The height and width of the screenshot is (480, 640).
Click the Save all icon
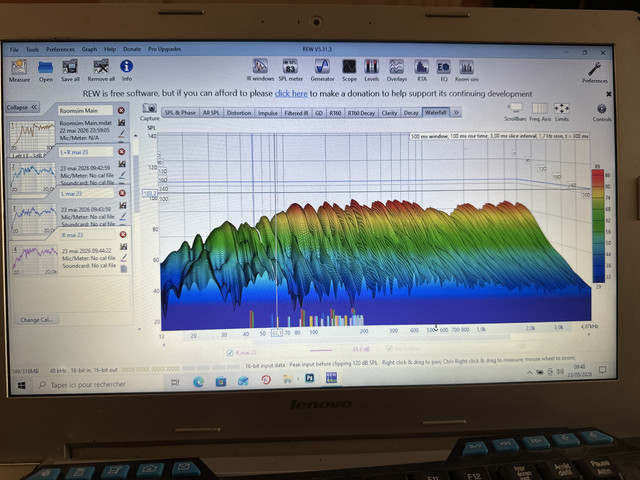click(70, 71)
